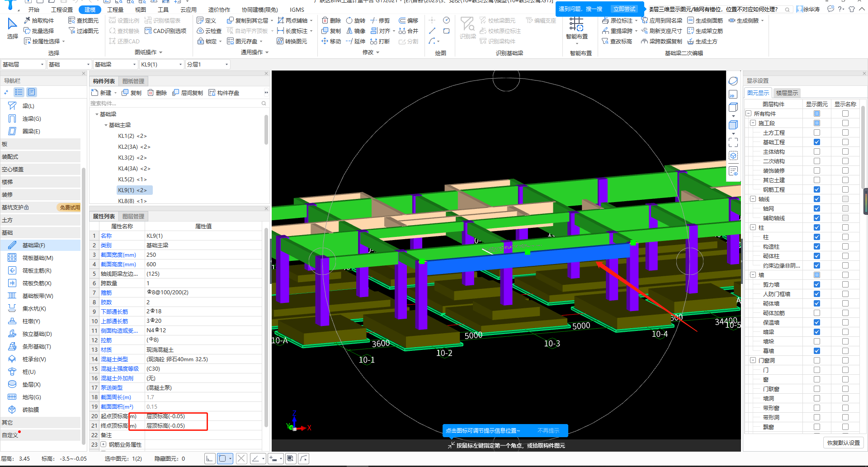The width and height of the screenshot is (868, 467).
Task: Open the 查找图元 find element tool
Action: pyautogui.click(x=83, y=20)
